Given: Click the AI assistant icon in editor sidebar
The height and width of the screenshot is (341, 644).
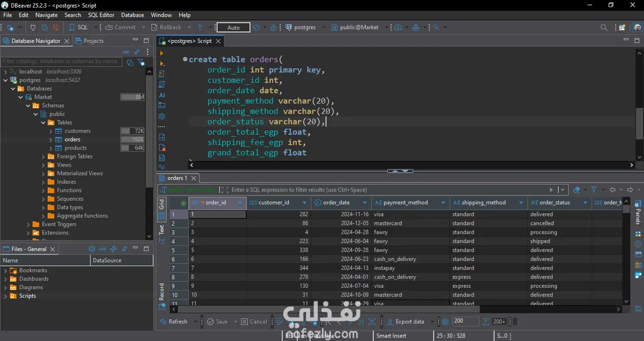Looking at the screenshot, I should (x=162, y=95).
